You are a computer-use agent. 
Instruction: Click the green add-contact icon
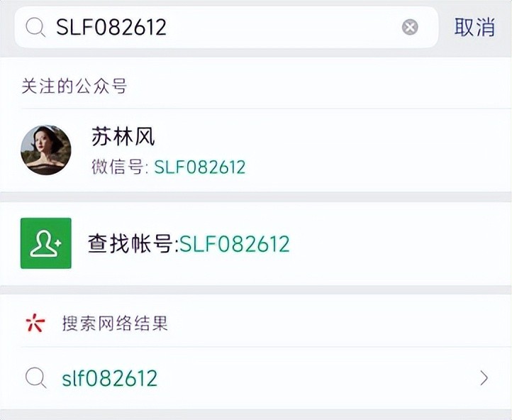point(46,243)
